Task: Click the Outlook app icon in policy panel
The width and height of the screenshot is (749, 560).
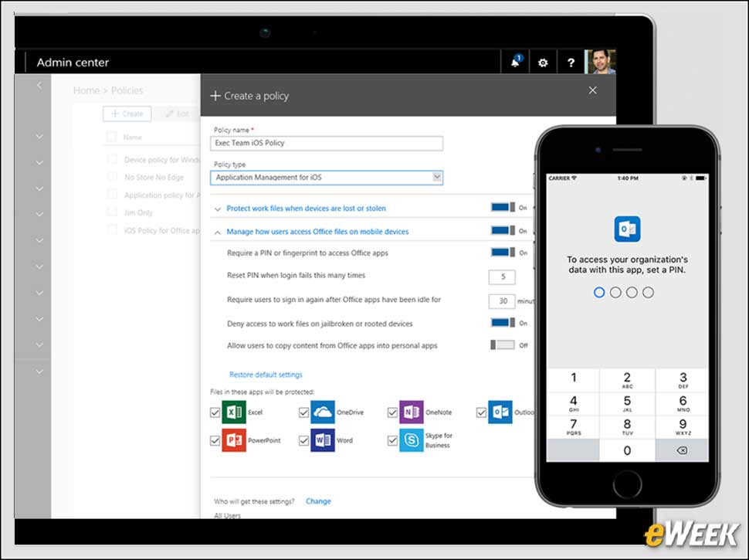Action: [x=500, y=412]
